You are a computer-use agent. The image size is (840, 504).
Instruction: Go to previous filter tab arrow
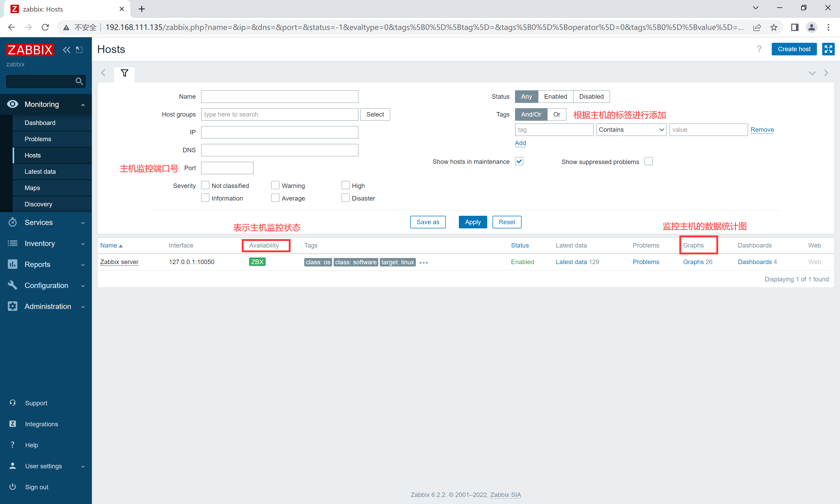pos(103,73)
